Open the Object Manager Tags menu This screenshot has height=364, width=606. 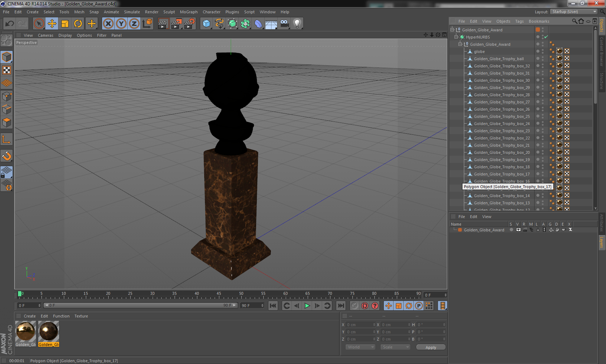(x=519, y=21)
